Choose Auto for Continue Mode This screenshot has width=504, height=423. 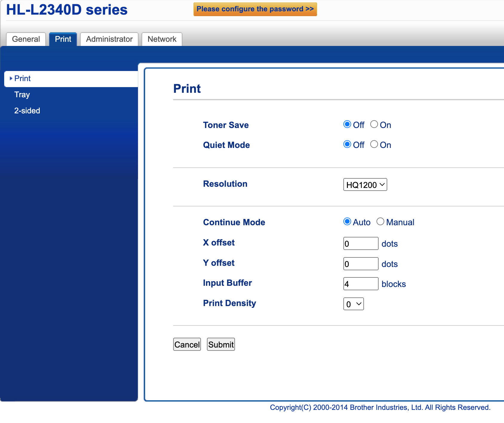click(347, 222)
